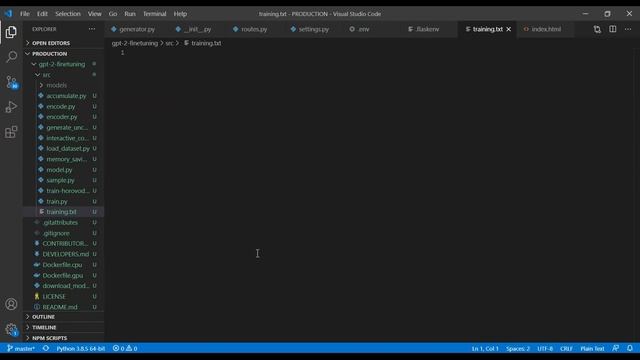Open the Manage gear icon

tap(11, 329)
